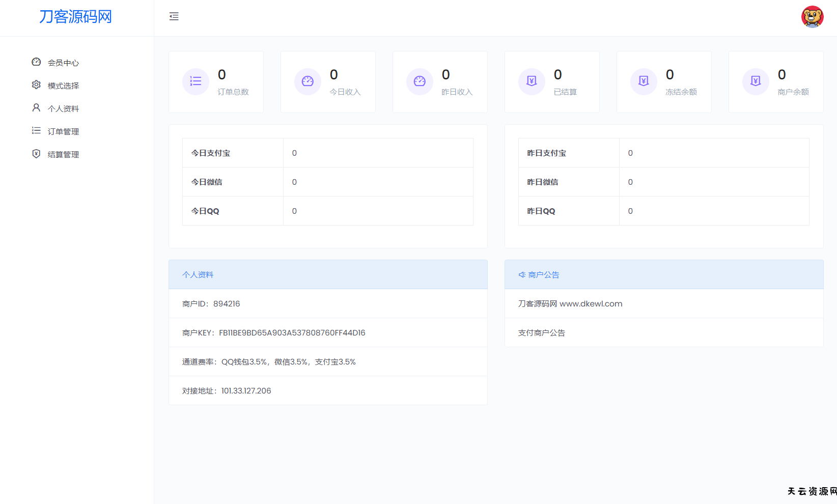The width and height of the screenshot is (837, 504).
Task: Open the 支付商户公告 announcement
Action: coord(542,333)
